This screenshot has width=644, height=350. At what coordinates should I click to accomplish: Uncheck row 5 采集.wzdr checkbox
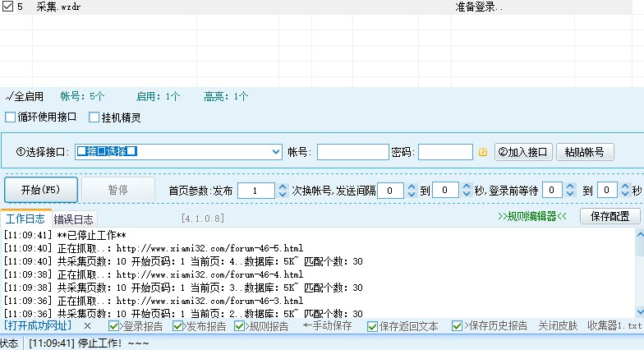tap(7, 7)
